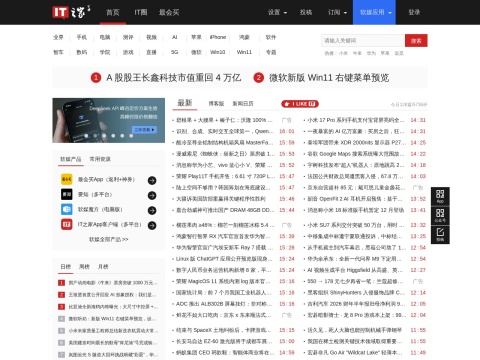Click the red 搜索 search button
The image size is (480, 360).
(x=416, y=41)
